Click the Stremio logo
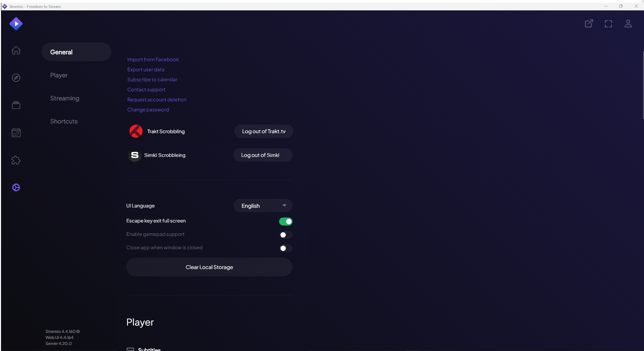 16,23
